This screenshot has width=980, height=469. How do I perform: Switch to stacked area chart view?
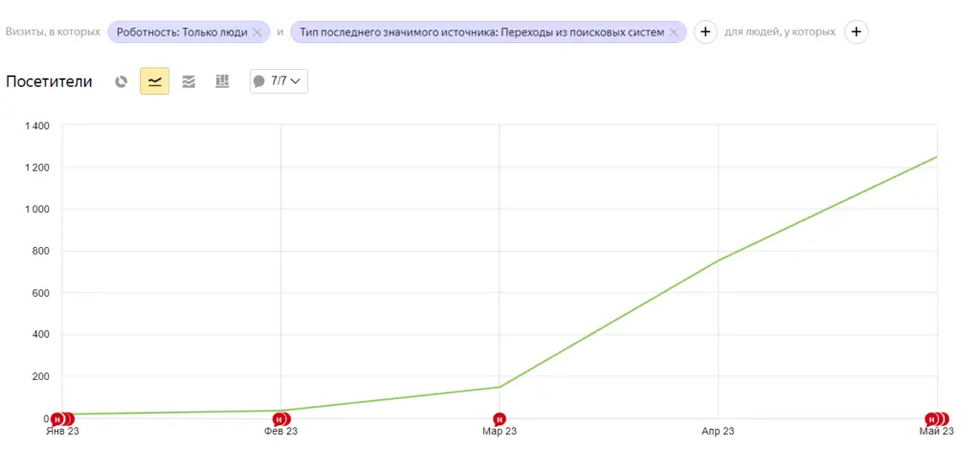click(x=189, y=81)
